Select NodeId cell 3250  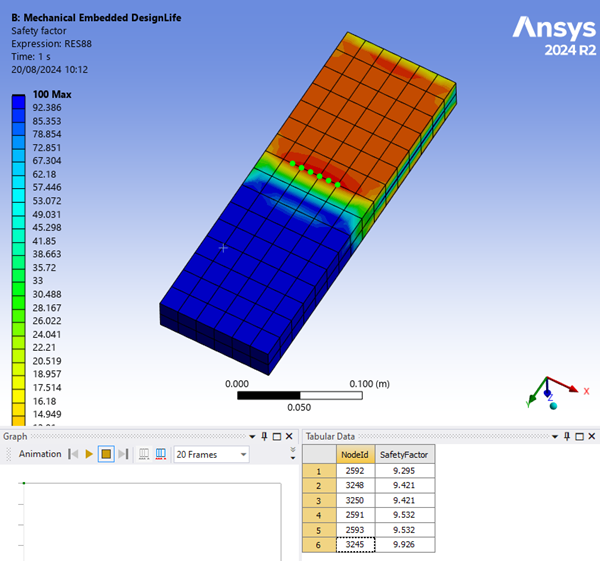(x=355, y=501)
